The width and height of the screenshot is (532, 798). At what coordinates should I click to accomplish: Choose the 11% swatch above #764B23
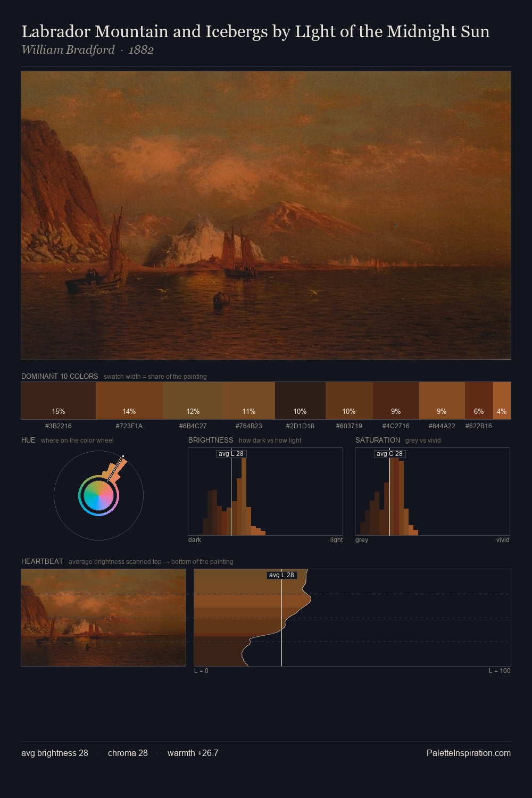249,401
